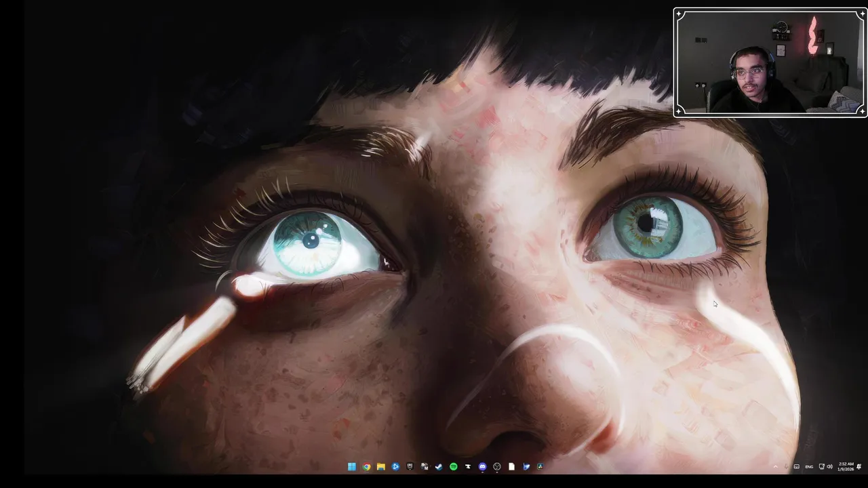
Task: Click the webcam overlay in the corner
Action: click(x=770, y=62)
